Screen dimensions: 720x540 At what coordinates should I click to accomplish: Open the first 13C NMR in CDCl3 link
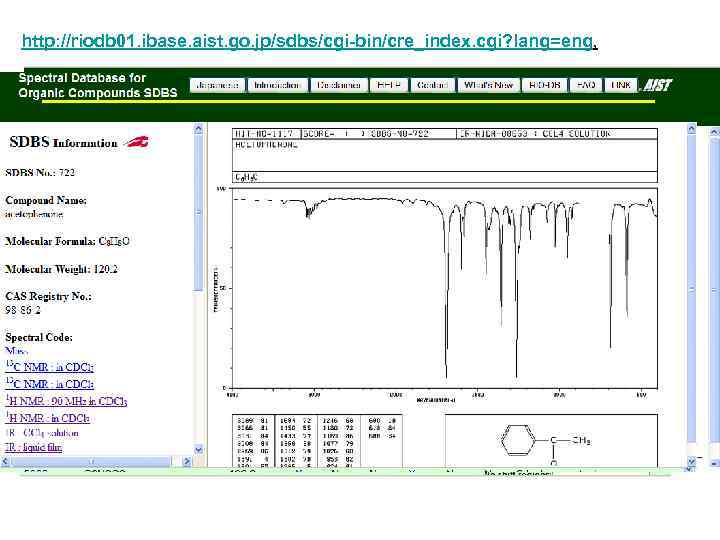tap(50, 367)
